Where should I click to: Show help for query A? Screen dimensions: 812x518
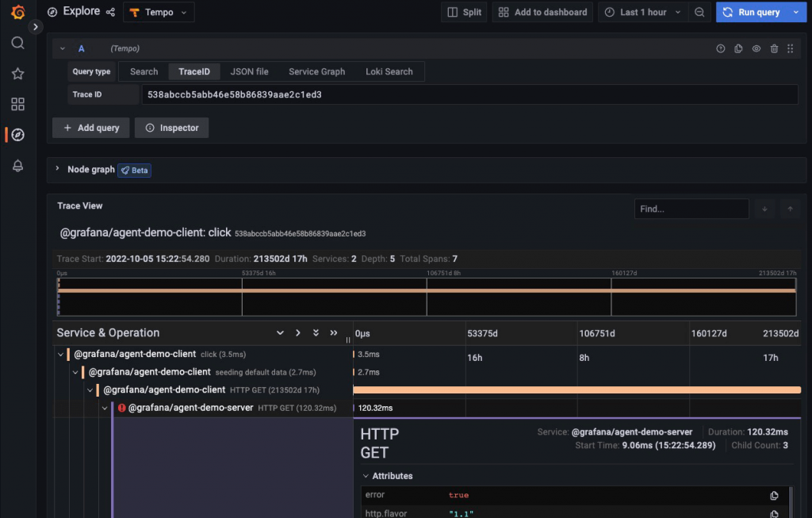click(x=720, y=48)
